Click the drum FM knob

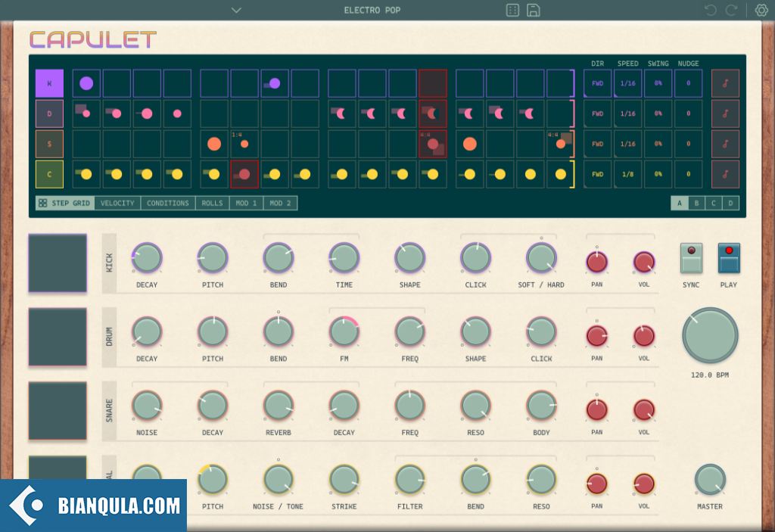[x=344, y=331]
